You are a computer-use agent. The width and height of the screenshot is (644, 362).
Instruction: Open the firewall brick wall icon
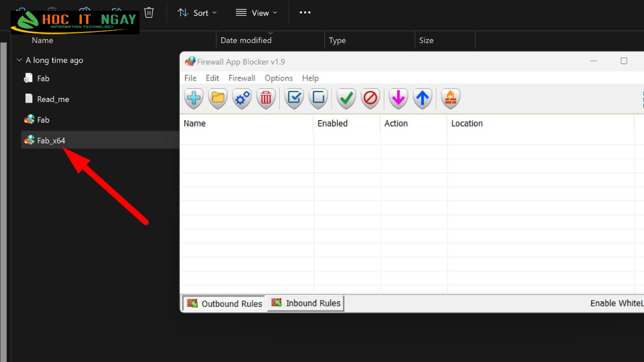pos(450,99)
